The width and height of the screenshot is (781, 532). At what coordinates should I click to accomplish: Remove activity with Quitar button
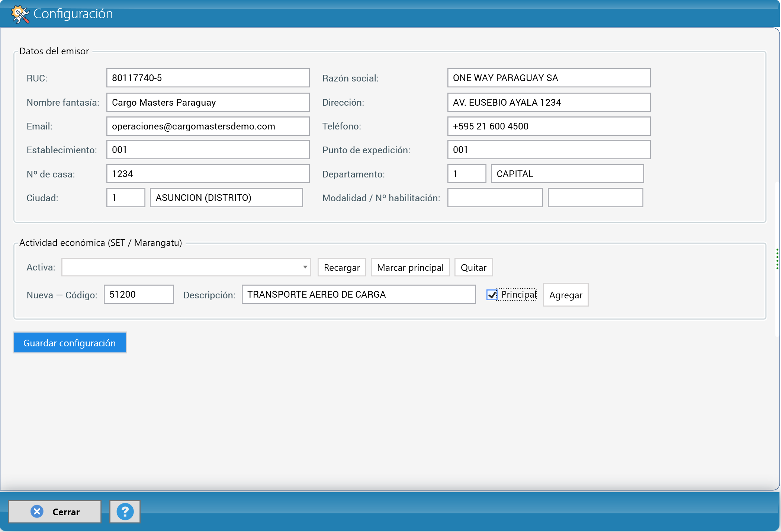point(473,267)
